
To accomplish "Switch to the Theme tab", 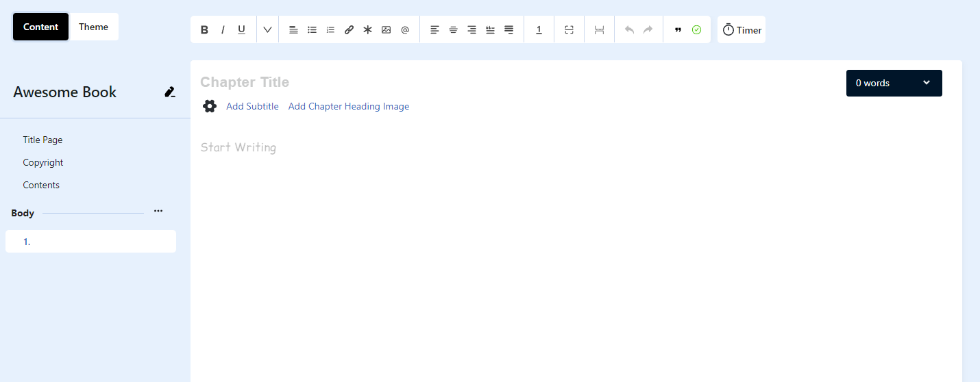I will [93, 27].
